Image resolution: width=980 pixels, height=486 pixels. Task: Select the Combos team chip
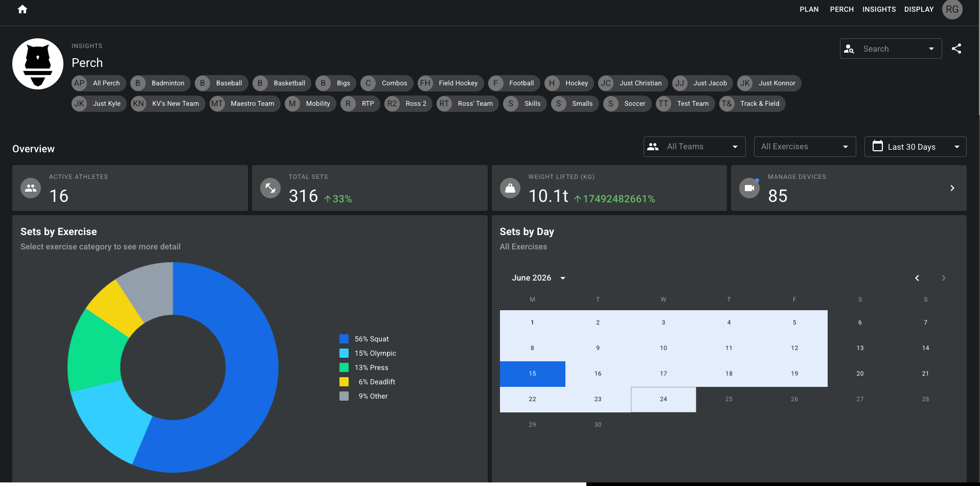point(387,83)
